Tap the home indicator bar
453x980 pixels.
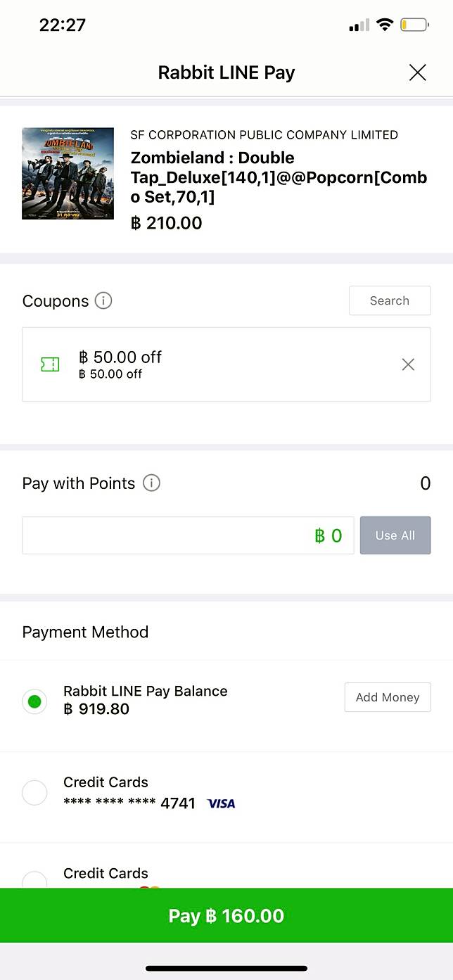(226, 969)
